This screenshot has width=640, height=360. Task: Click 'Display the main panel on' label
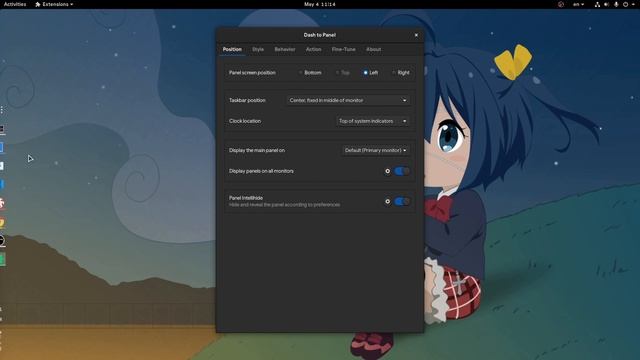257,150
